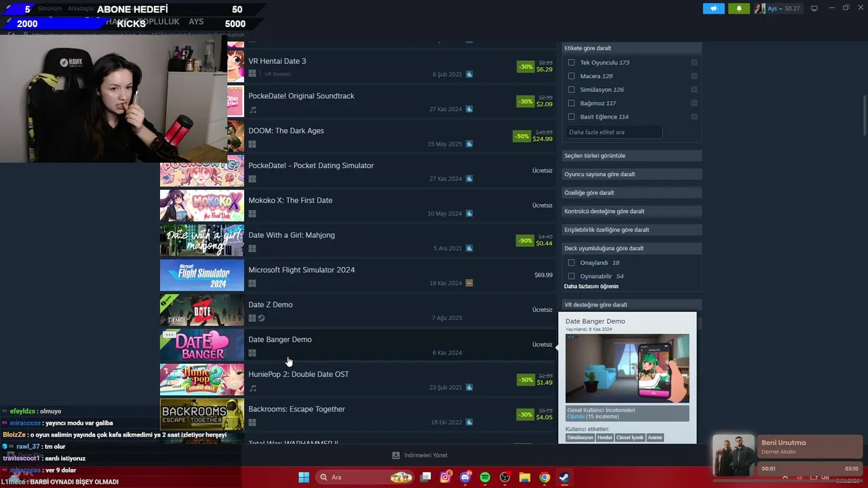This screenshot has width=868, height=488.
Task: Click wishlist icon on PockeDate! Pocket Dating Simulator
Action: [469, 179]
